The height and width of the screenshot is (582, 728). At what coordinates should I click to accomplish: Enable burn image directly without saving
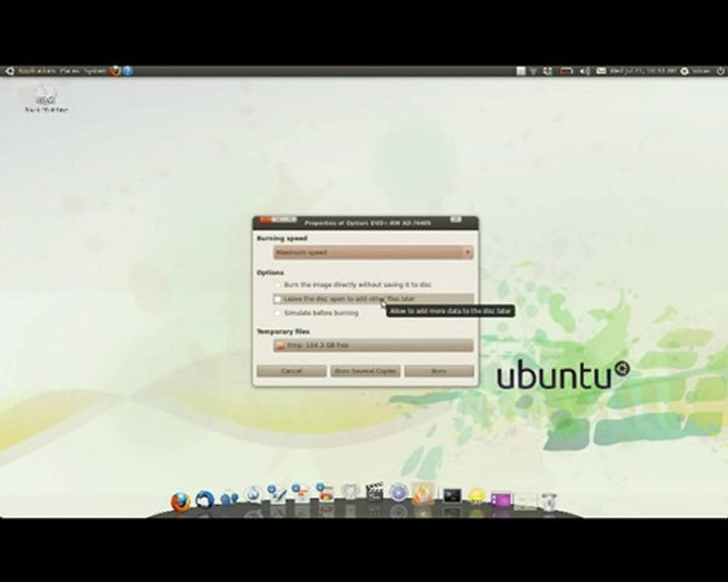[x=277, y=285]
